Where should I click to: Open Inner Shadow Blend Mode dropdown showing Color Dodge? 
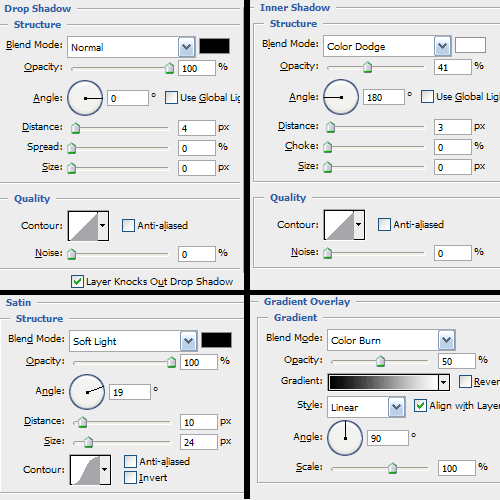(x=387, y=46)
